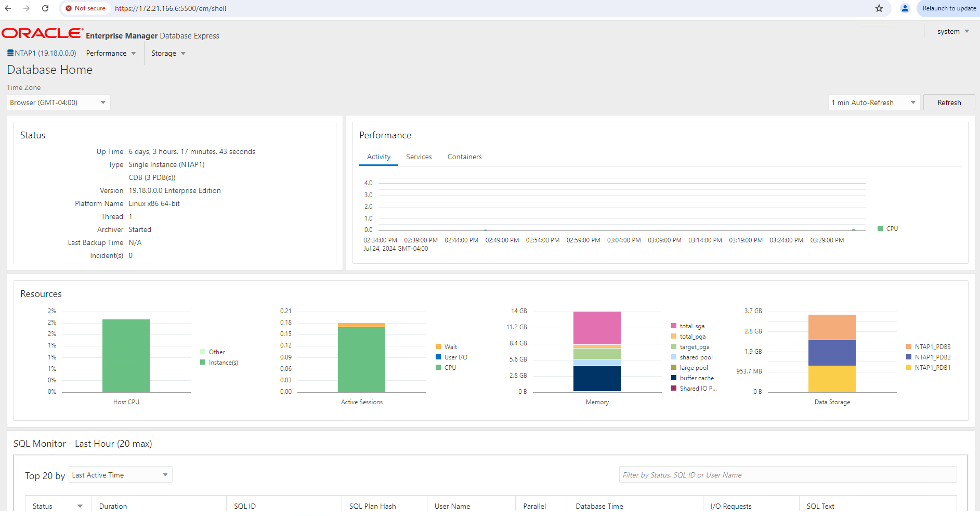Viewport: 980px width, 516px height.
Task: Click the pink total_sga memory bar segment
Action: [597, 328]
